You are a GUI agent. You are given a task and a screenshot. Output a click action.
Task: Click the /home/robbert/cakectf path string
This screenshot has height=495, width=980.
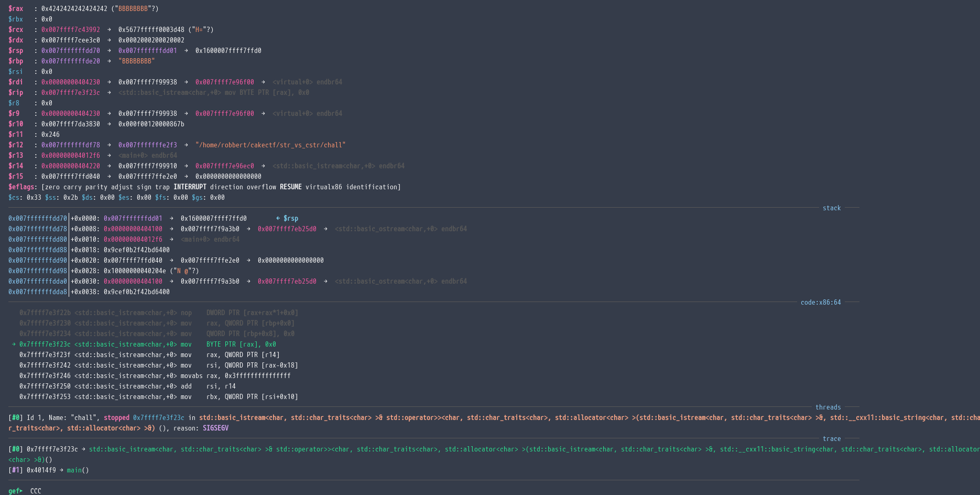[x=270, y=145]
